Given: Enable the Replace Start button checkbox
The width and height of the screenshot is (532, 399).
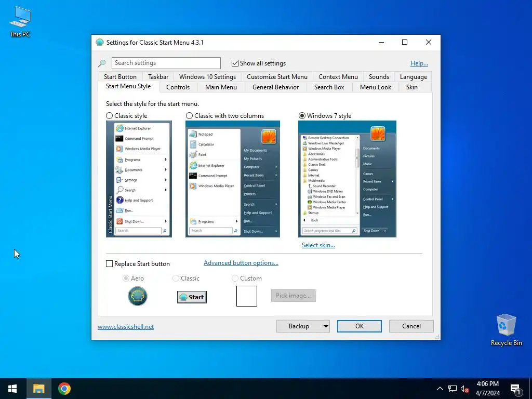Looking at the screenshot, I should [x=109, y=263].
